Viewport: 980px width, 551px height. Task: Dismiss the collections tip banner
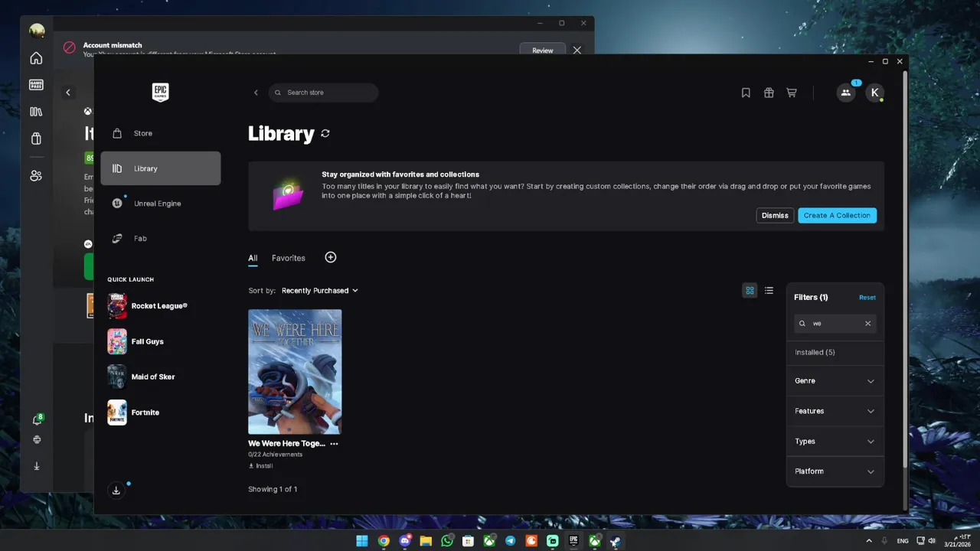[x=775, y=216]
